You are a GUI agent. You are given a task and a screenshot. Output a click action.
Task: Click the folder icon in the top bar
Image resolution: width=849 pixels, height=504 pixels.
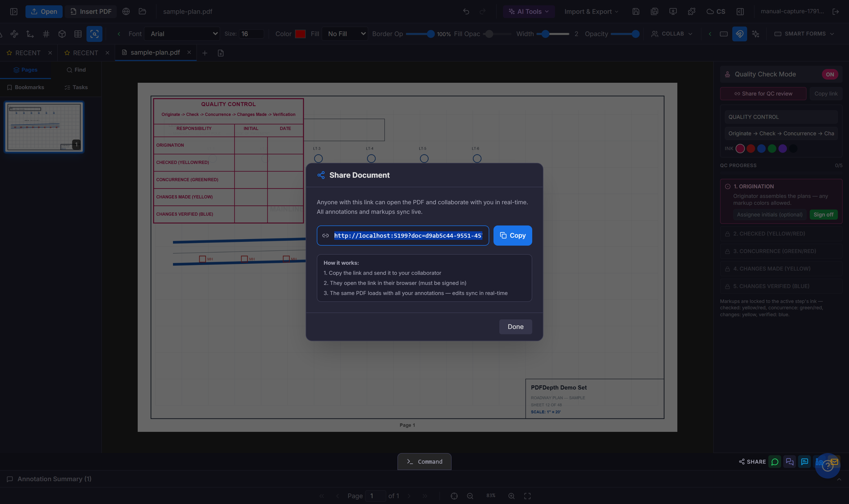tap(142, 12)
